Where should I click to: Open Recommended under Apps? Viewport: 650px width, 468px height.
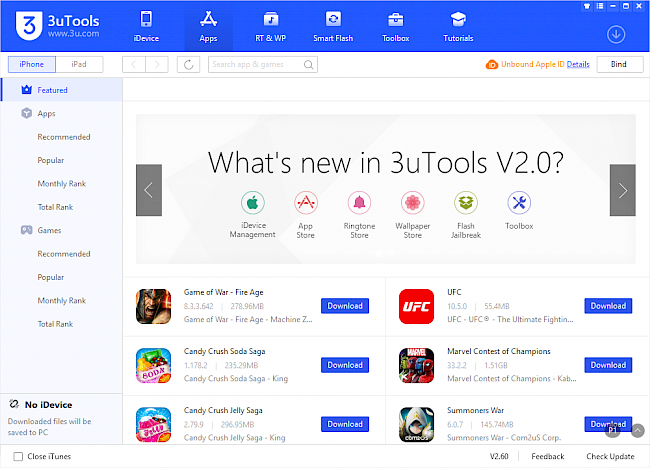[64, 137]
